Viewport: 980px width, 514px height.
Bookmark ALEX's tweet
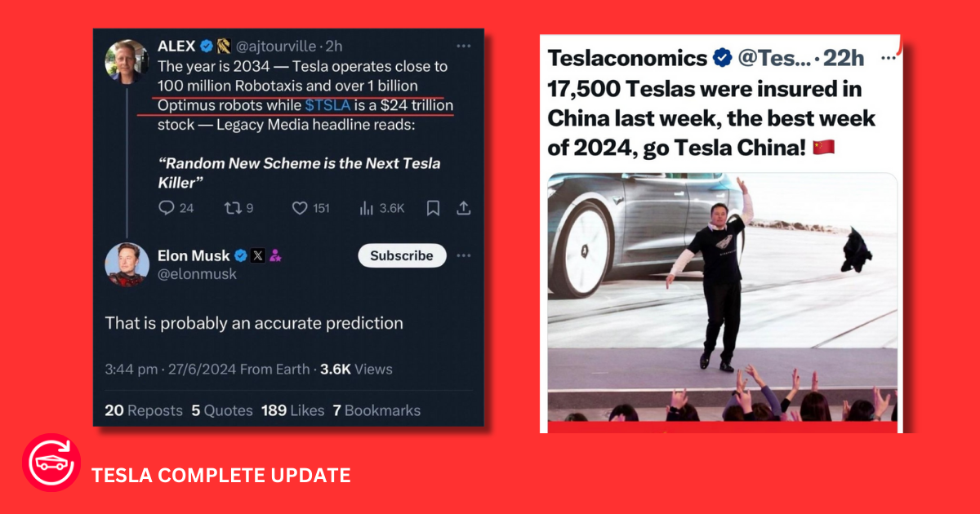[x=433, y=208]
